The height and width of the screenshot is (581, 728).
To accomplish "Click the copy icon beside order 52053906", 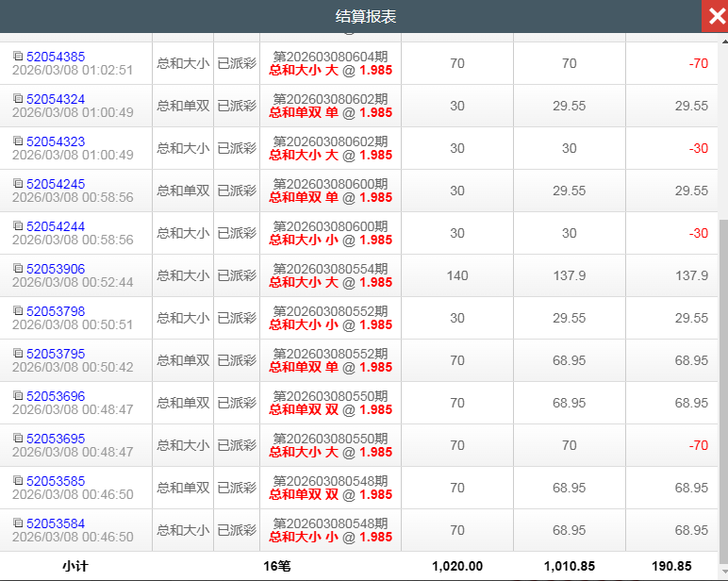I will [x=18, y=269].
